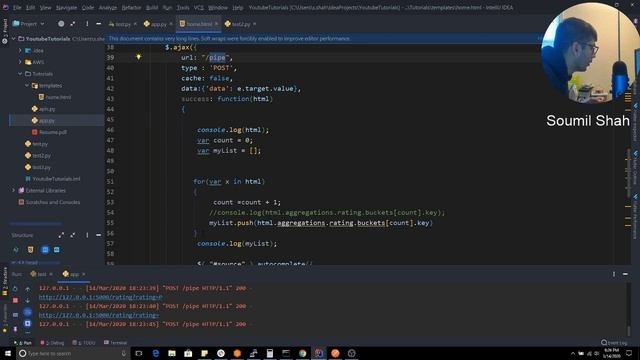Open the Run tool window options menu
This screenshot has width=640, height=360.
tap(613, 274)
